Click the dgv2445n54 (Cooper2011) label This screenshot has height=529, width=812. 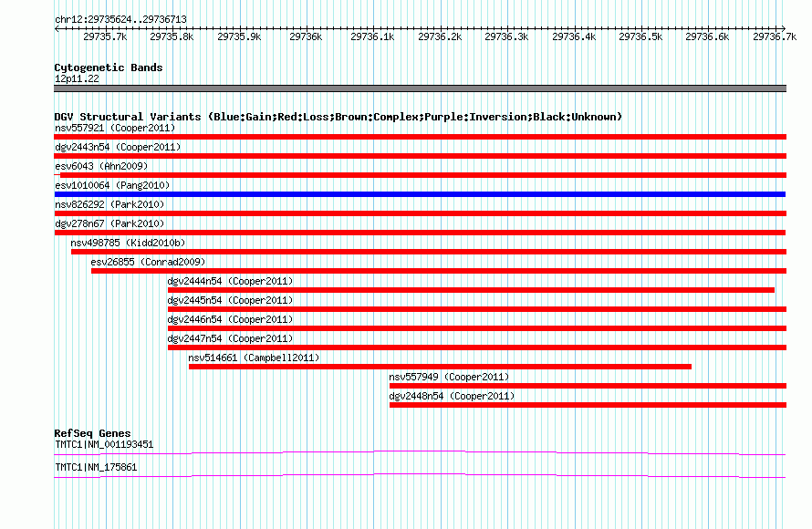[x=230, y=300]
